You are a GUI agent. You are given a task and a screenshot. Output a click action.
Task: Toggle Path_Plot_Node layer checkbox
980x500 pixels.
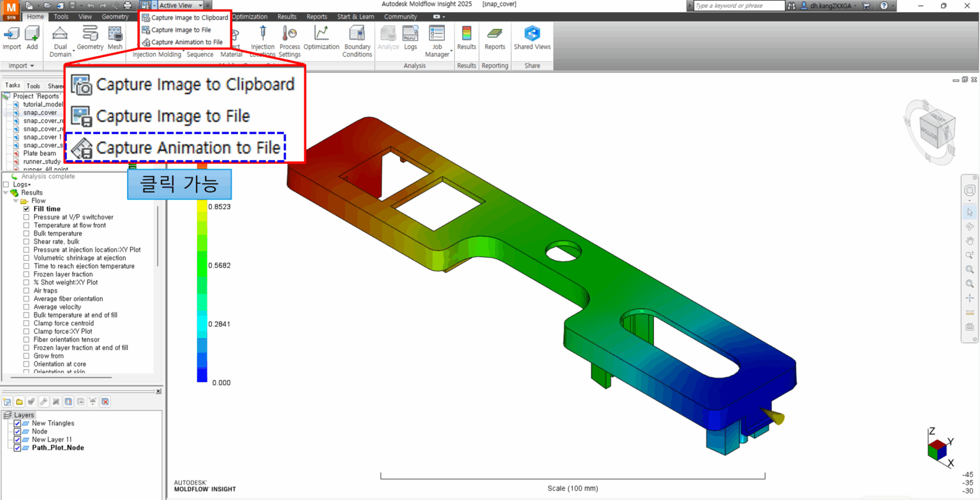17,448
